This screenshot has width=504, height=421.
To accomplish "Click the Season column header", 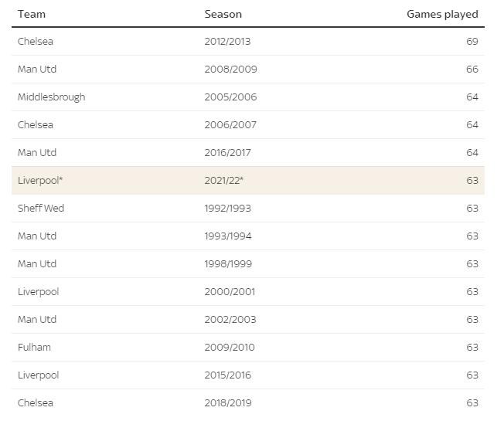I will [x=223, y=14].
